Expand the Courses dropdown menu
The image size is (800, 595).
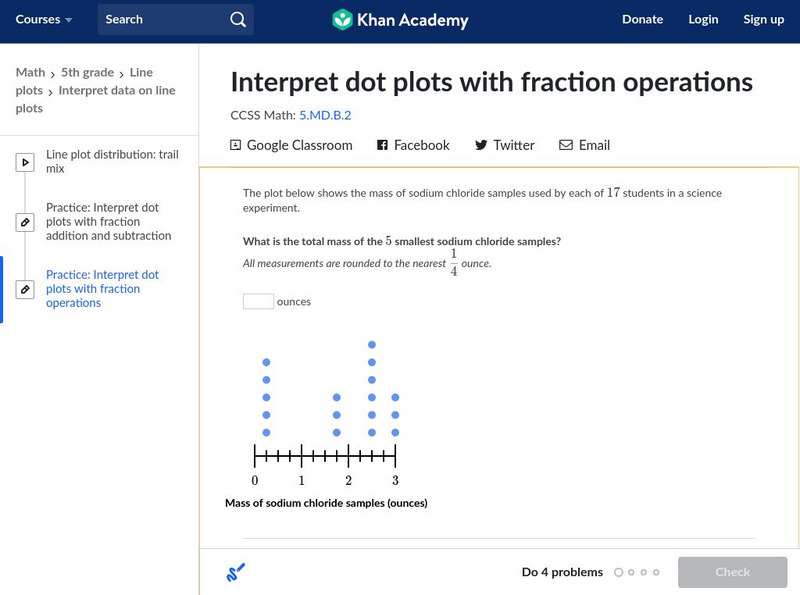click(44, 19)
